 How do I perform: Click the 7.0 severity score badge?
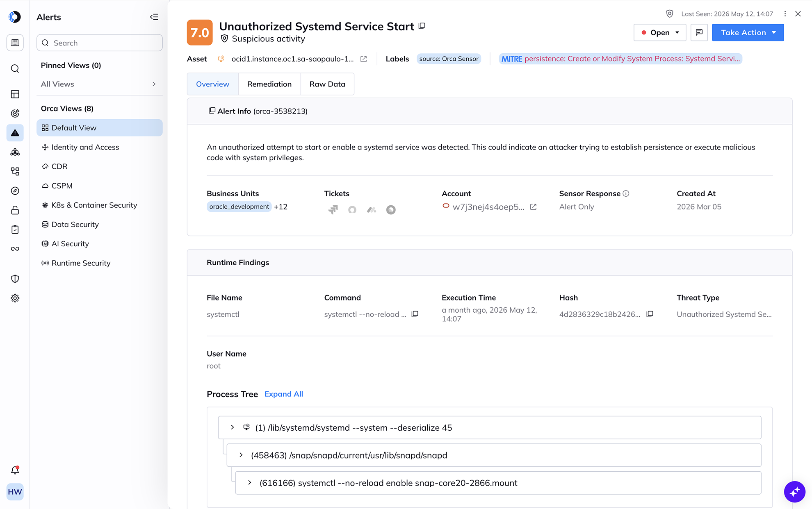click(x=200, y=32)
